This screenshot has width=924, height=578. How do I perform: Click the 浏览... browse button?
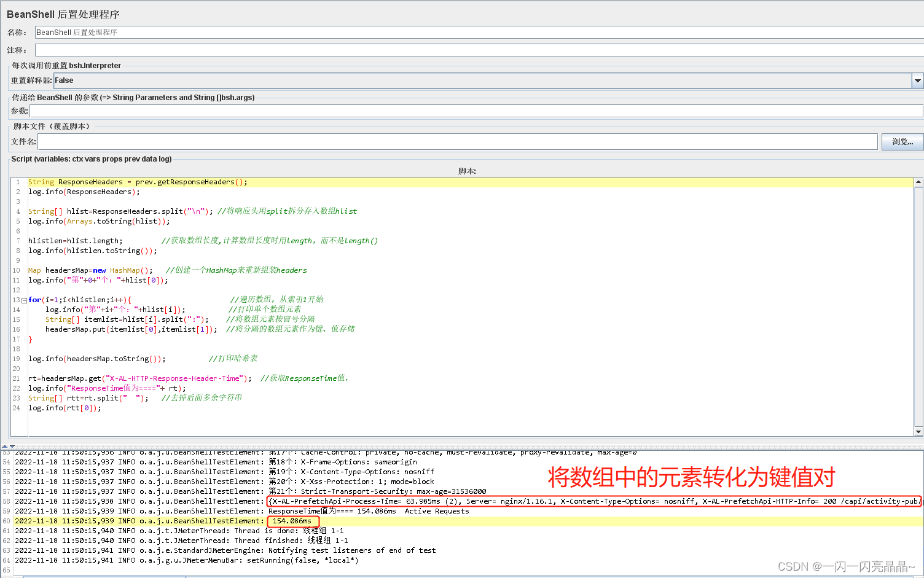point(902,142)
